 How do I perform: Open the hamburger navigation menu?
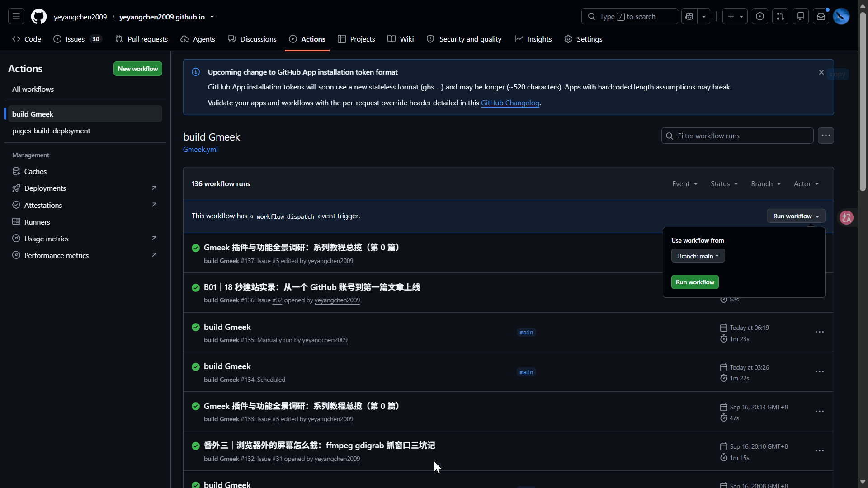point(16,17)
